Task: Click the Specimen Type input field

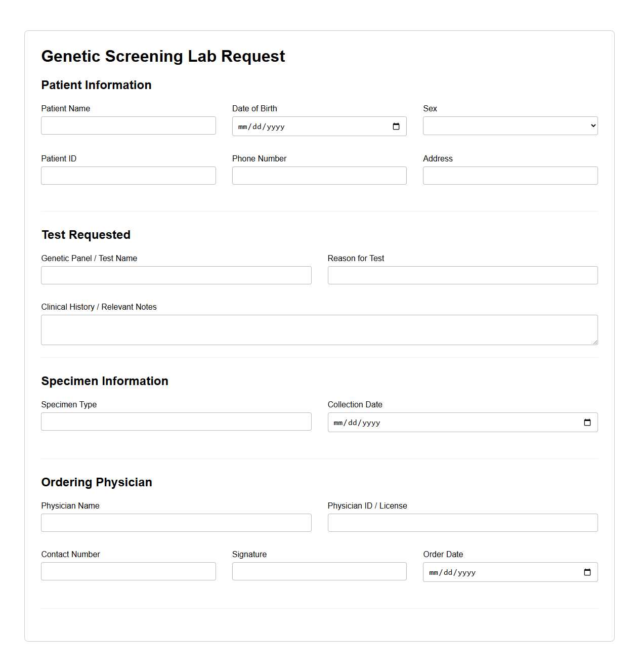Action: (x=176, y=422)
